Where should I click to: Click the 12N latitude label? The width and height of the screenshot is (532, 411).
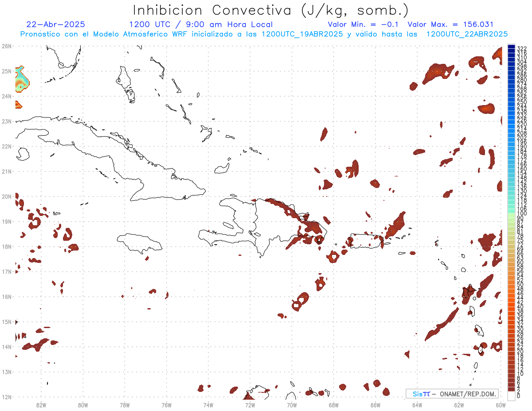[7, 397]
